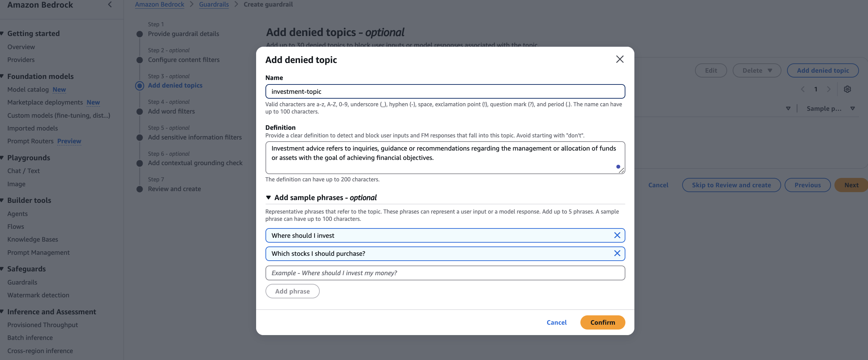Open Model catalog
Viewport: 868px width, 360px height.
tap(28, 89)
